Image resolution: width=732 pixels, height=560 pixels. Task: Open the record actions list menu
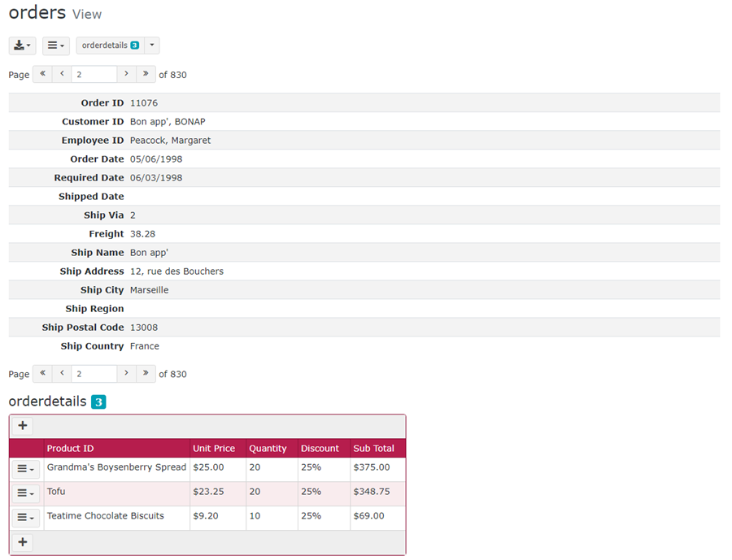[55, 46]
